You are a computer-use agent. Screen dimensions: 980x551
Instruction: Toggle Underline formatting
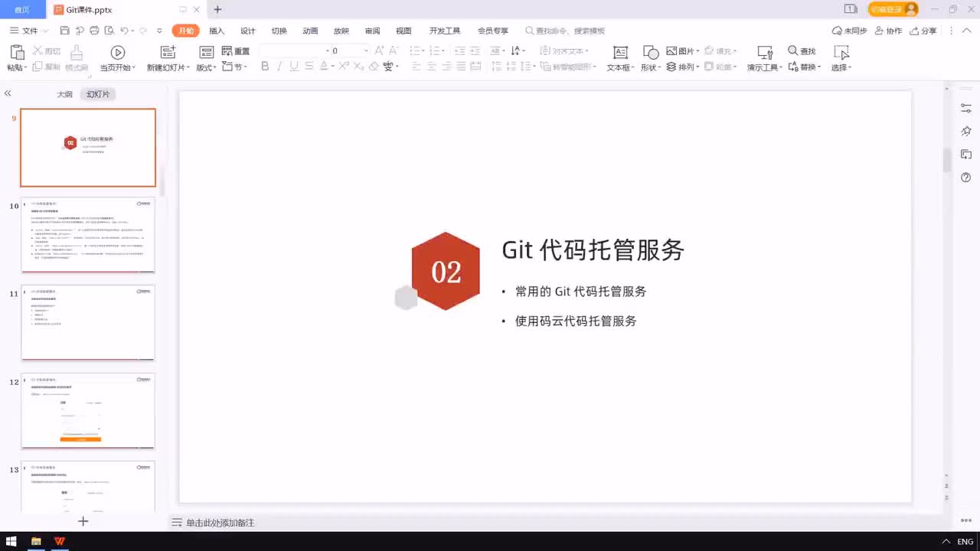click(294, 67)
